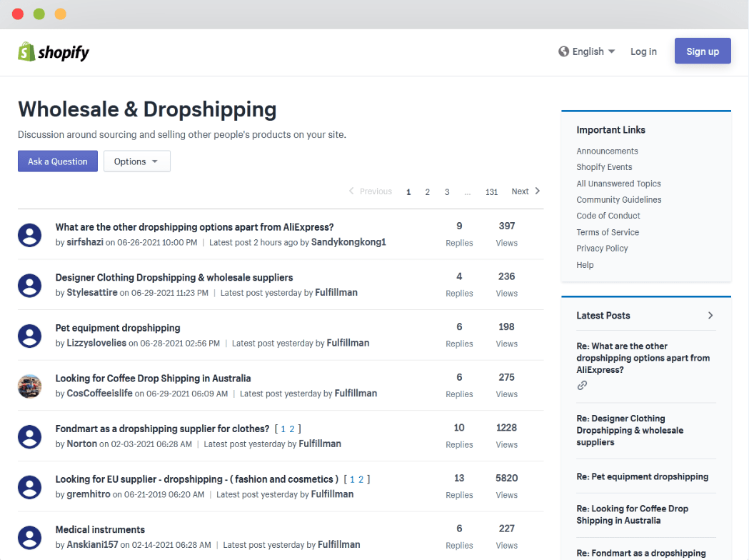The image size is (749, 560).
Task: Open Fondmart dropshipping supplier topic
Action: (x=162, y=429)
